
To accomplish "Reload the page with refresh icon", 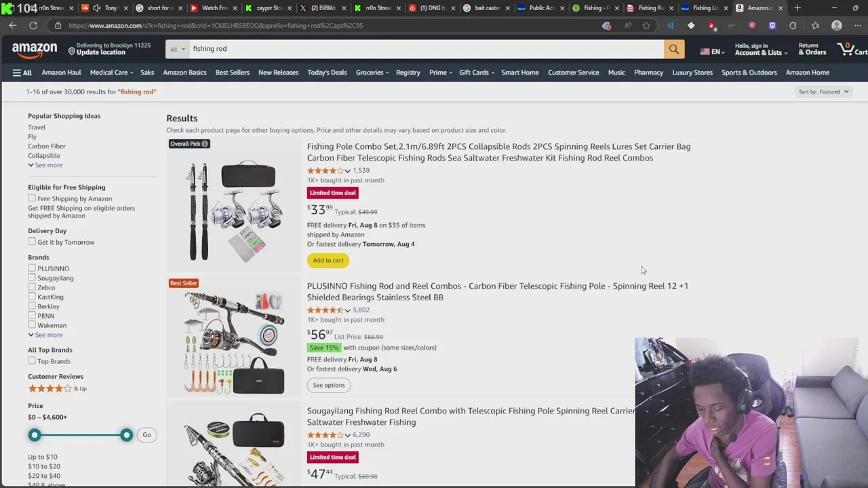I will [33, 25].
